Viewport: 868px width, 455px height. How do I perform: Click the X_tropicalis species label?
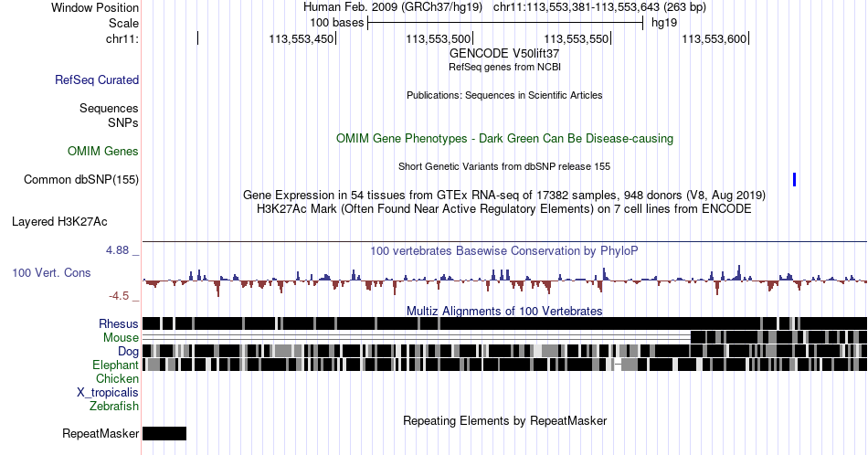point(108,393)
